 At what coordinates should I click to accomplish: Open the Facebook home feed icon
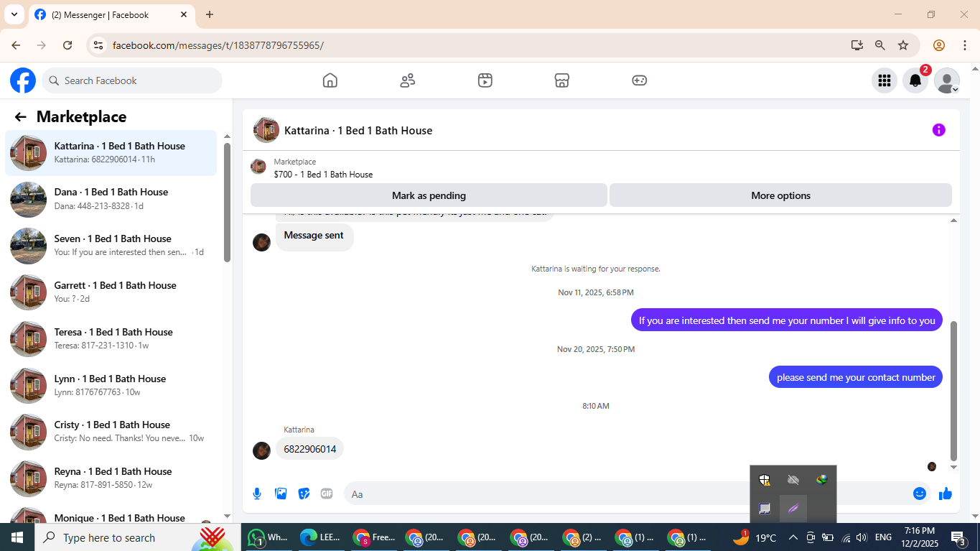pos(330,80)
